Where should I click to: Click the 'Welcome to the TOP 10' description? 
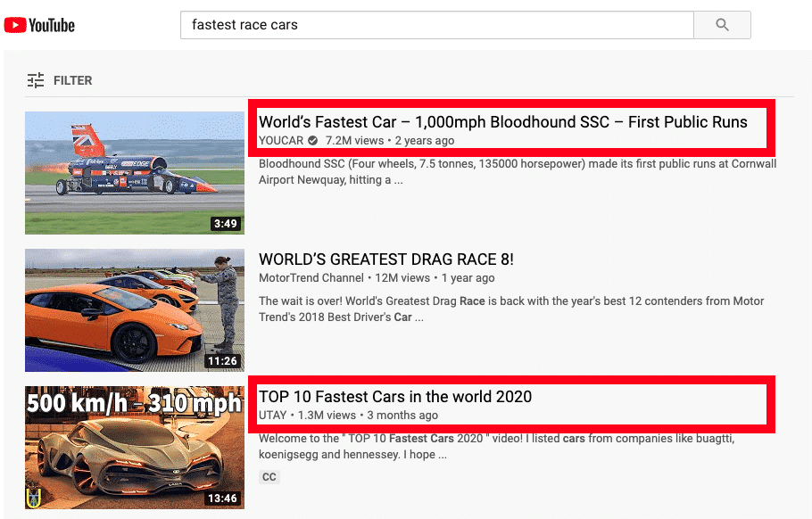coord(497,446)
